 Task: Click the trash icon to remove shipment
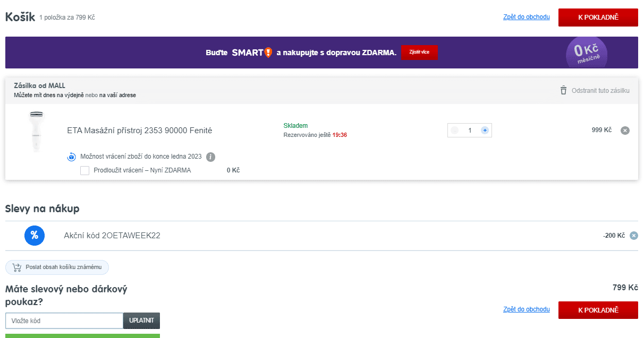pos(563,91)
